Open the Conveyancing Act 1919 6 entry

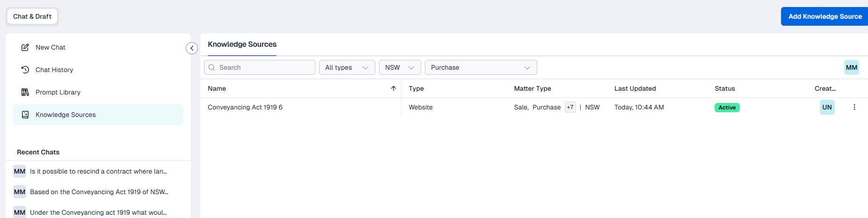coord(245,107)
